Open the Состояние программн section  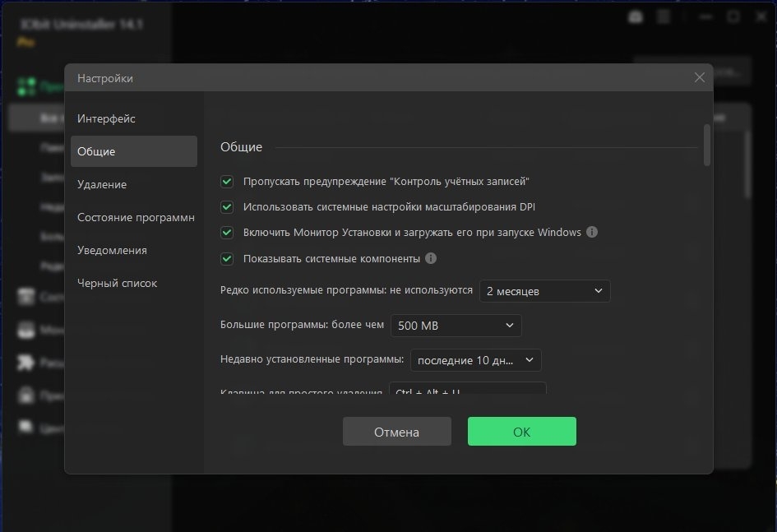coord(134,217)
